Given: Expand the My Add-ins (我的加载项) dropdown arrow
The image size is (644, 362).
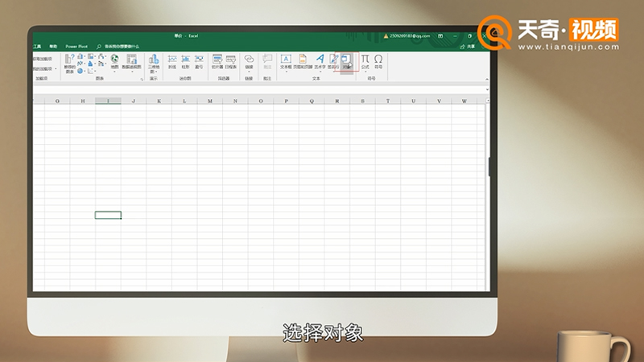Looking at the screenshot, I should [56, 69].
